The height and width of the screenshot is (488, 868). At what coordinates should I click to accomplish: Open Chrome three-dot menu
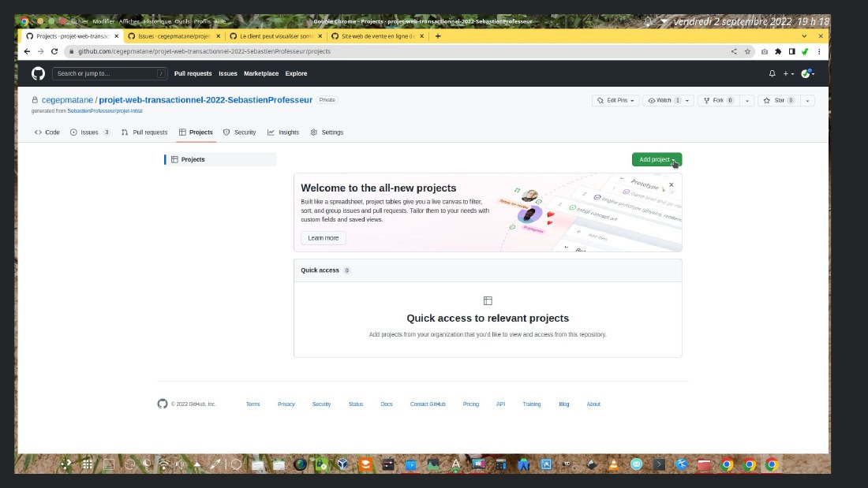coord(819,51)
